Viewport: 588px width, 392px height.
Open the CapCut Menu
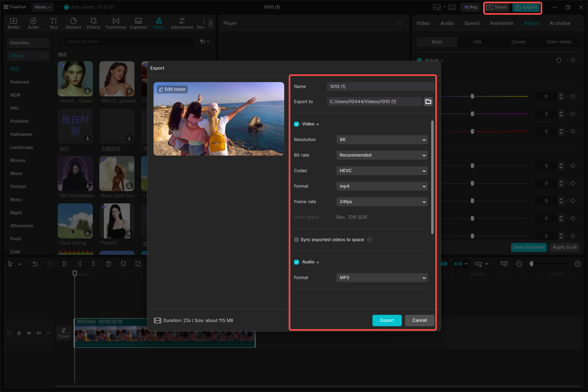click(x=42, y=7)
